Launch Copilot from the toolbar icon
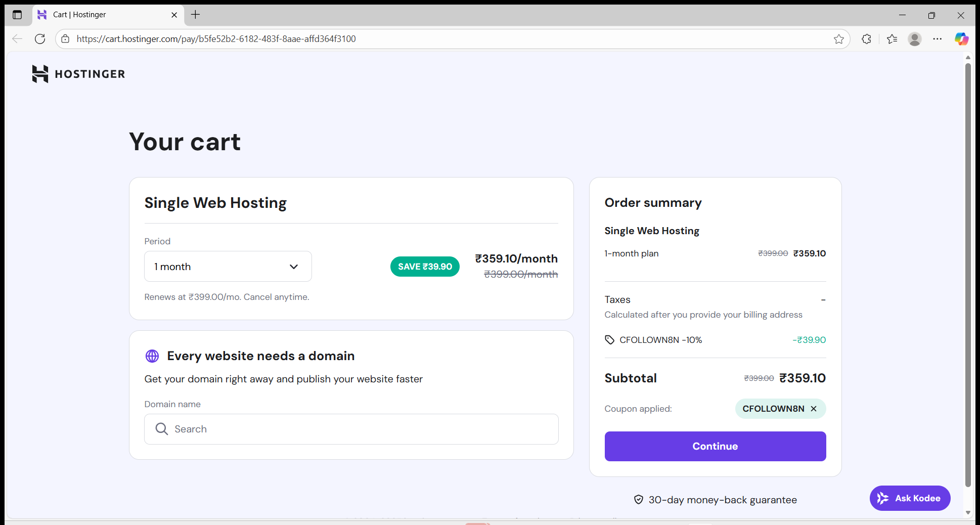This screenshot has height=525, width=980. pos(961,39)
